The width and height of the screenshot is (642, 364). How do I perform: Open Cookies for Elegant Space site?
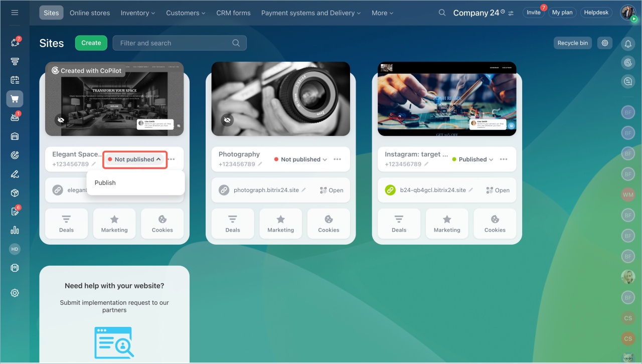pos(163,224)
